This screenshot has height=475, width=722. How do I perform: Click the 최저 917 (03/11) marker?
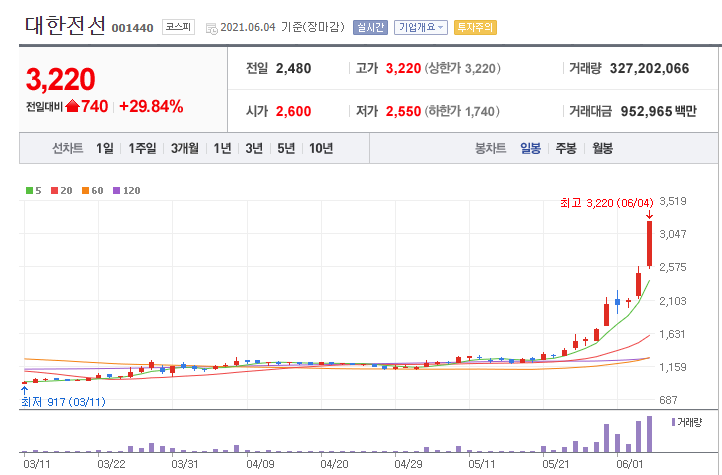[63, 402]
